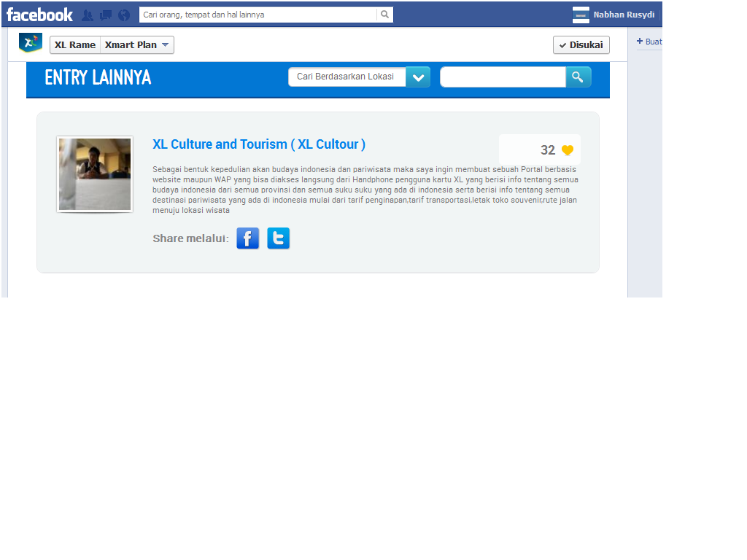Open the notifications globe icon
Viewport: 747px width, 560px height.
pyautogui.click(x=124, y=15)
